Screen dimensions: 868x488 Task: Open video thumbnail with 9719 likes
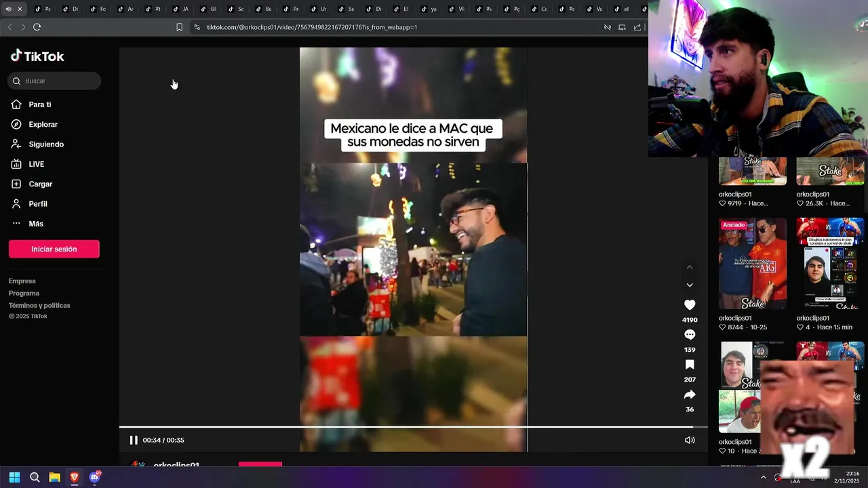tap(753, 171)
